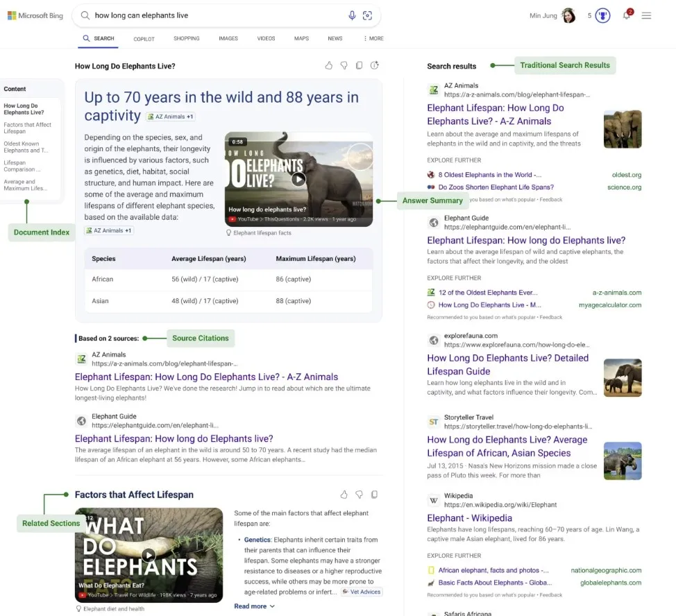676x616 pixels.
Task: Open Do Zoos Shorten Elephant Life Spans link
Action: 496,187
